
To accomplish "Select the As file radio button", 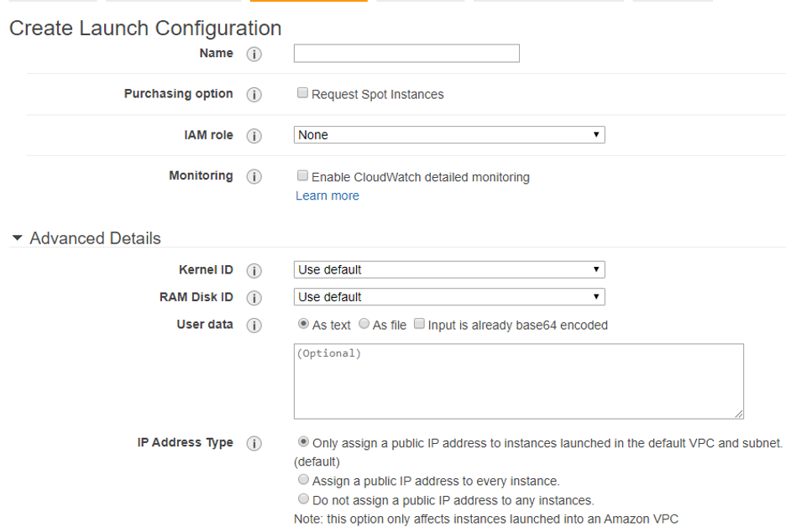I will point(364,324).
